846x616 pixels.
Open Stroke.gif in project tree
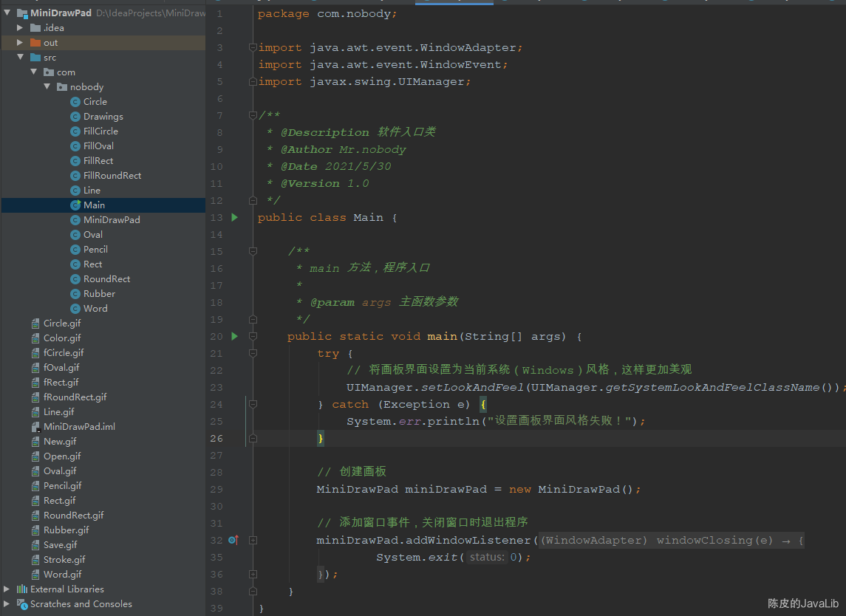point(64,560)
